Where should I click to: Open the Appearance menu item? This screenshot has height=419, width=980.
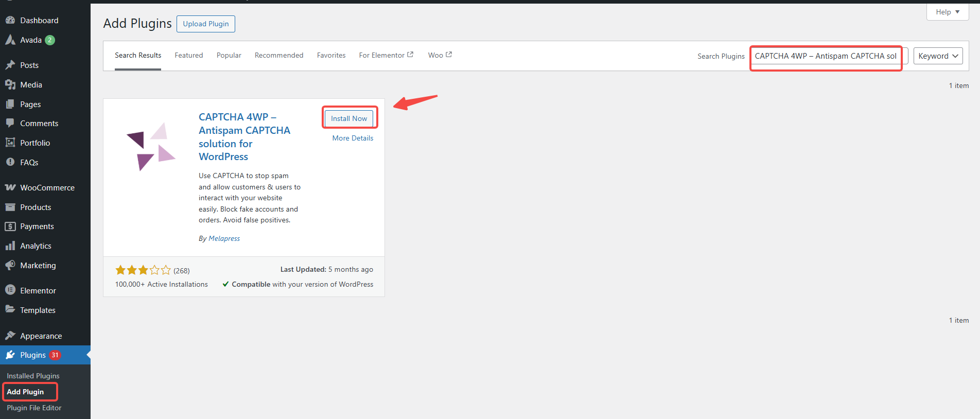pyautogui.click(x=45, y=336)
